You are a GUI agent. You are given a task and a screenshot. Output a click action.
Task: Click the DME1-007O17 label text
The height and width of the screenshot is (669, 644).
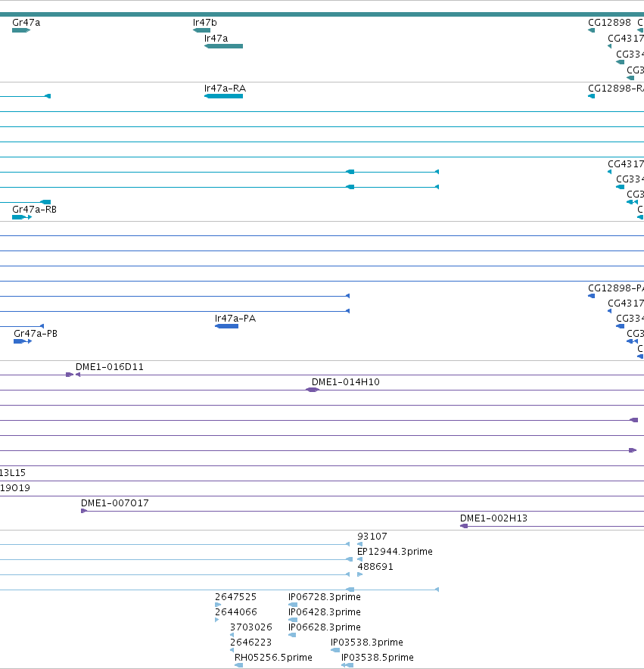[115, 503]
